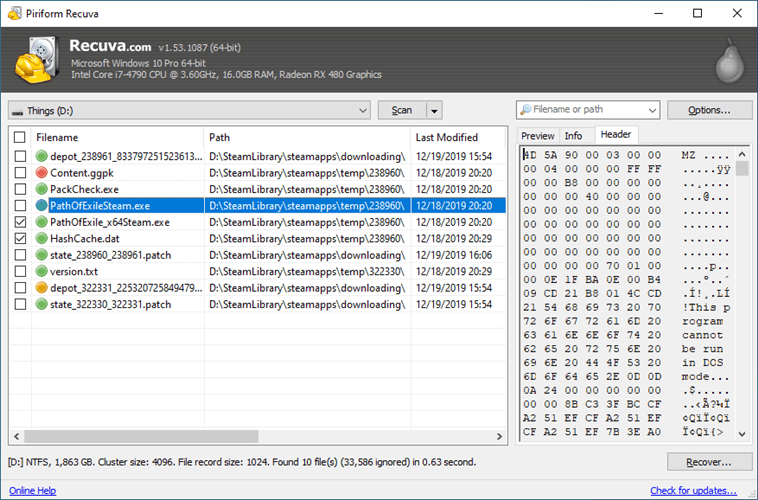Screen dimensions: 758x500
Task: Click the status bar scan summary text
Action: click(x=242, y=462)
